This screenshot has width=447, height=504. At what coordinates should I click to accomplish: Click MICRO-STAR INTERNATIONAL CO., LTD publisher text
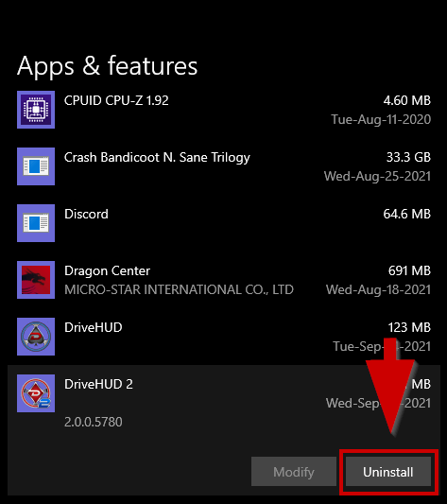179,289
